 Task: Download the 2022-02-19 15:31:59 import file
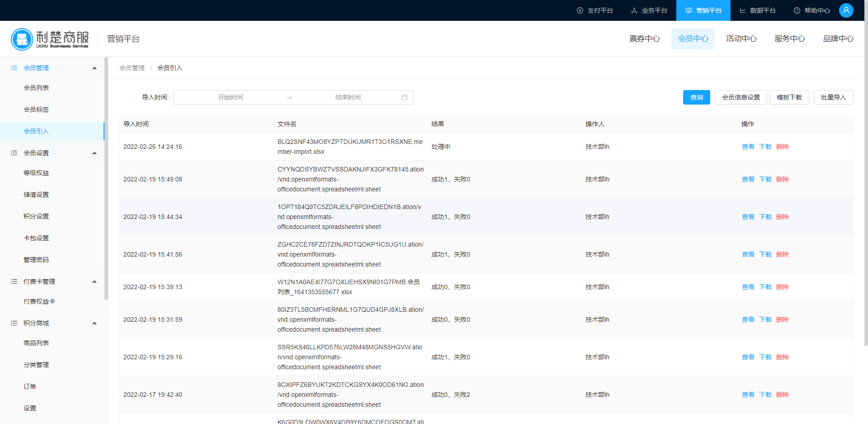[765, 319]
